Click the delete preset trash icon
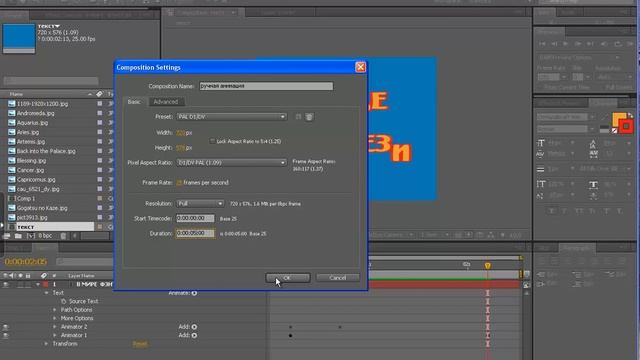The width and height of the screenshot is (640, 360). [309, 117]
